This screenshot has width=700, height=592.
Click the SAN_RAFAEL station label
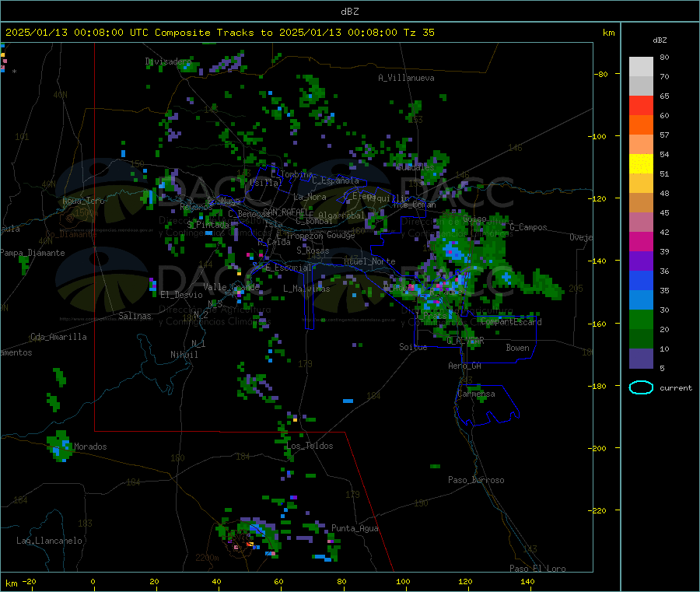coord(288,212)
